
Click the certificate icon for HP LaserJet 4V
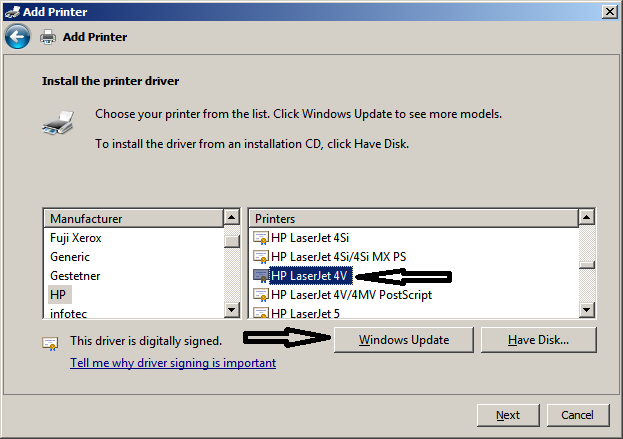261,276
